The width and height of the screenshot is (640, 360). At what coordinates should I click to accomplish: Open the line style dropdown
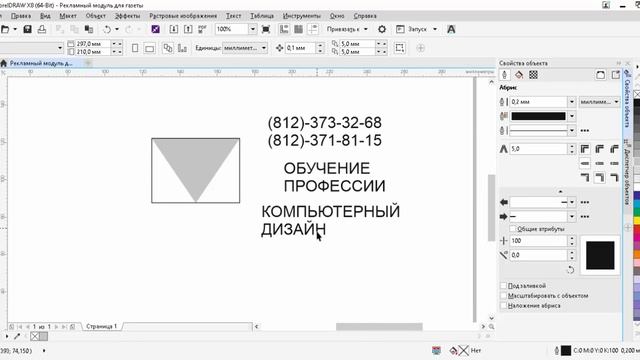coord(571,131)
